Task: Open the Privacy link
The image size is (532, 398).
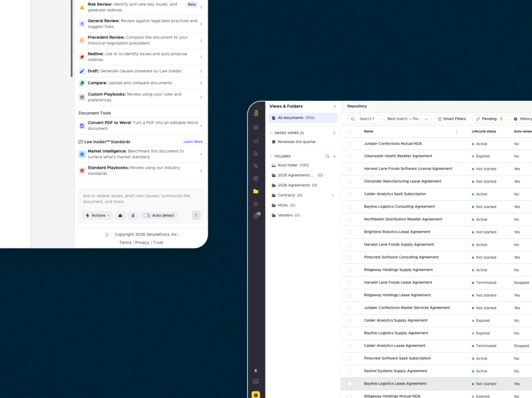Action: tap(142, 243)
